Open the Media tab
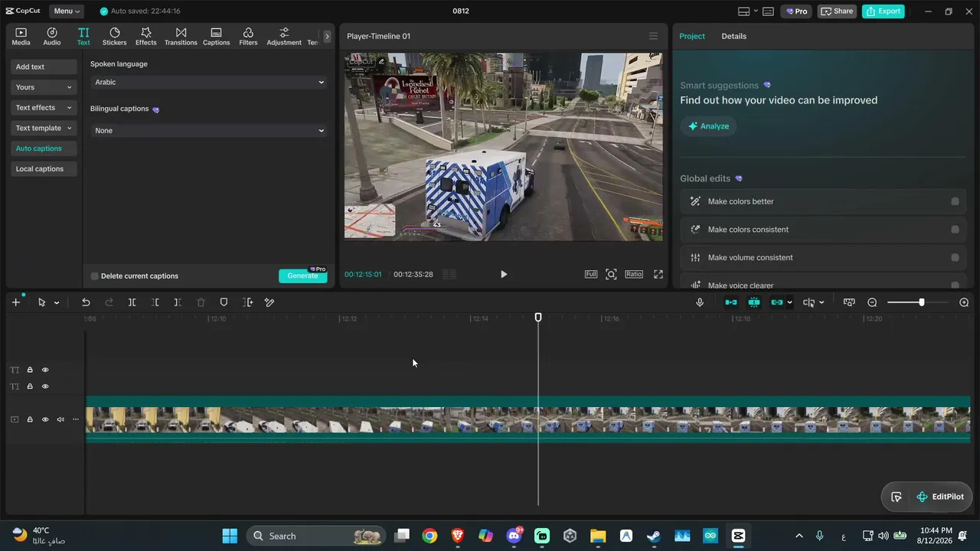The width and height of the screenshot is (980, 551). coord(21,36)
